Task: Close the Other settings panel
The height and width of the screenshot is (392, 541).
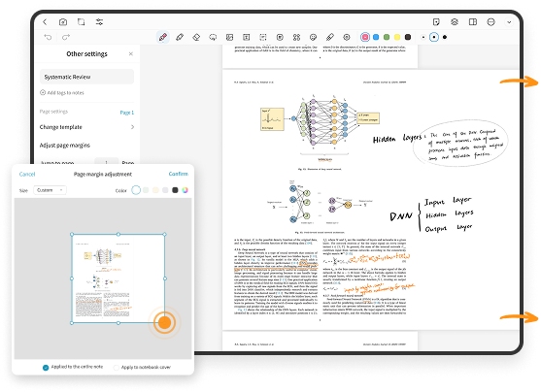Action: (131, 53)
